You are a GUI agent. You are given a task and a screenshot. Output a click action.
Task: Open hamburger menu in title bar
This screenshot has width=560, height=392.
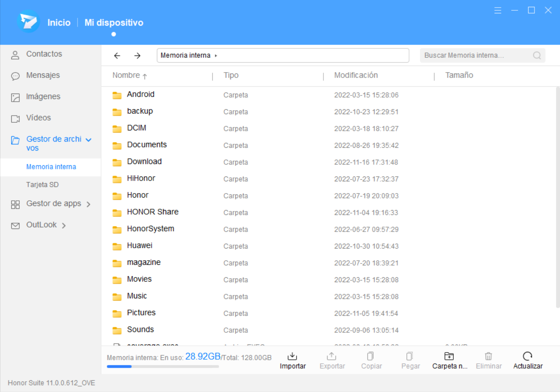(498, 10)
